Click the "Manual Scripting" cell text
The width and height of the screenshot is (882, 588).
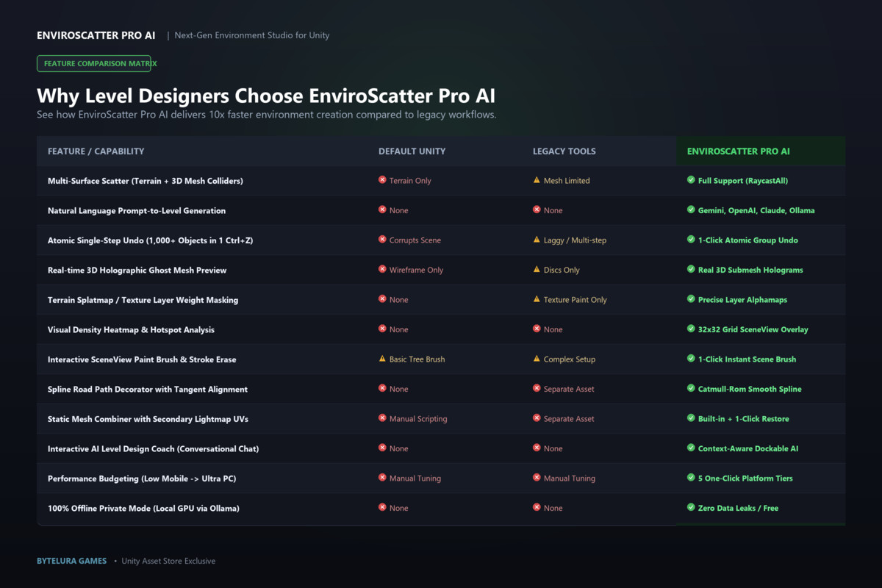tap(418, 419)
